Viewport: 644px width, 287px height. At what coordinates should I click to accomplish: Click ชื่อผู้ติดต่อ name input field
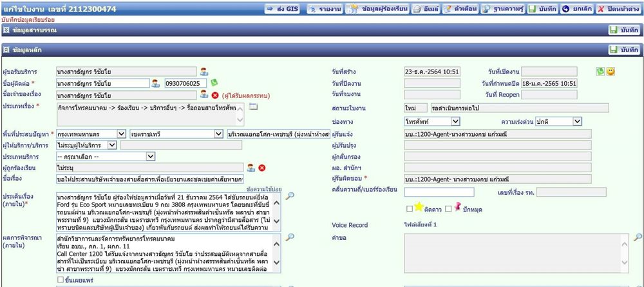point(102,83)
